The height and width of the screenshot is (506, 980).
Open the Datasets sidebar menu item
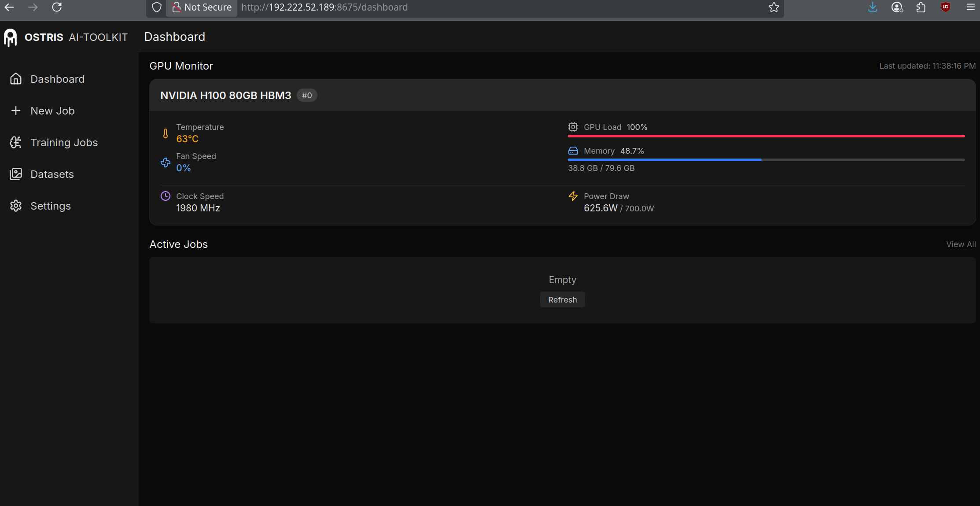(52, 174)
